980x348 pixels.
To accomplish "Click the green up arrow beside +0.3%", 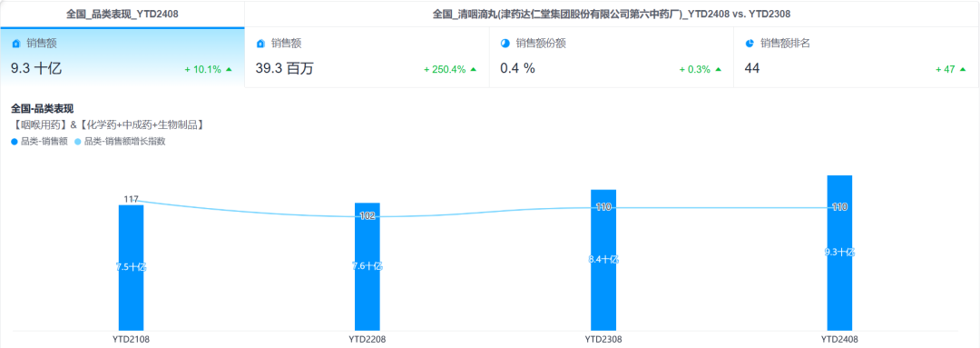I will coord(718,69).
